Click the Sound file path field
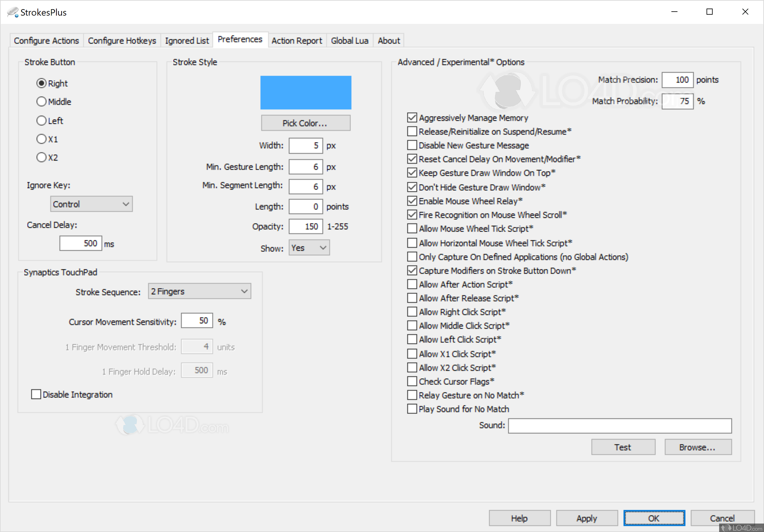Screen dimensions: 764x532 click(x=620, y=426)
